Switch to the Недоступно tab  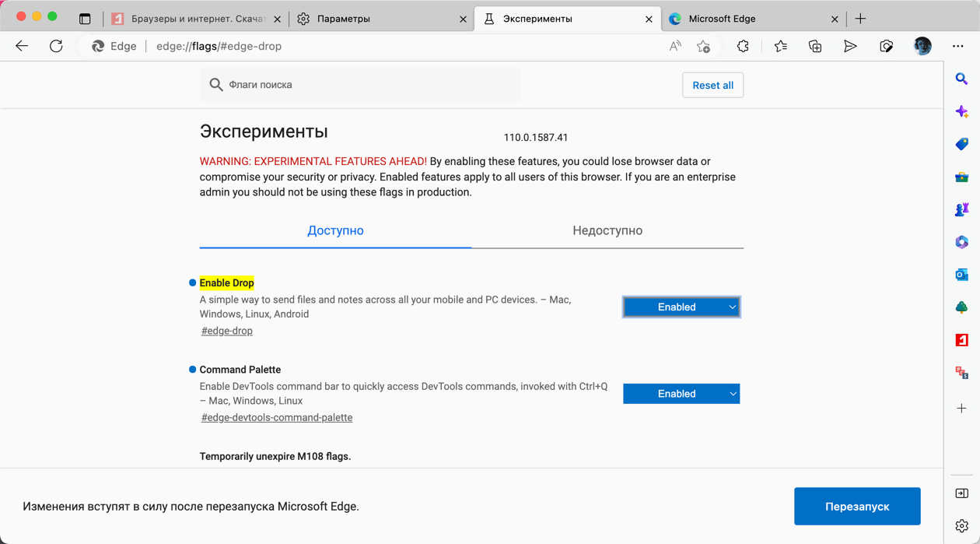tap(607, 230)
